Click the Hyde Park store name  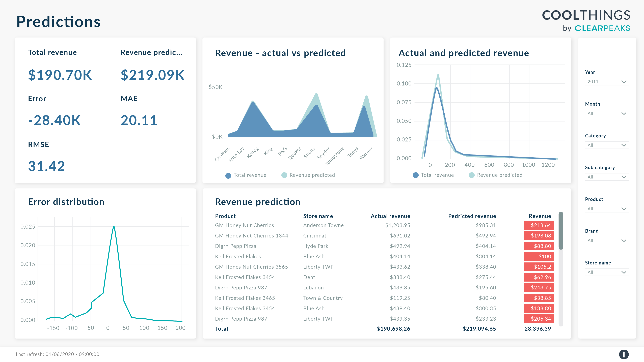point(316,246)
